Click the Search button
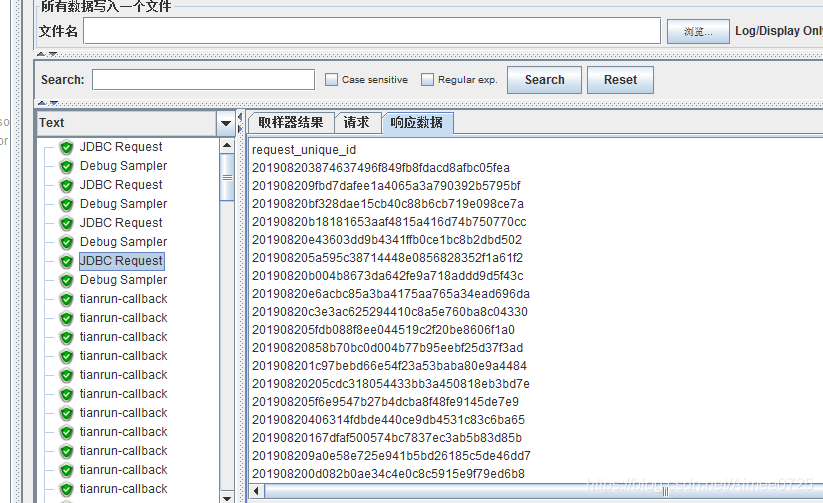This screenshot has width=823, height=503. pos(544,80)
